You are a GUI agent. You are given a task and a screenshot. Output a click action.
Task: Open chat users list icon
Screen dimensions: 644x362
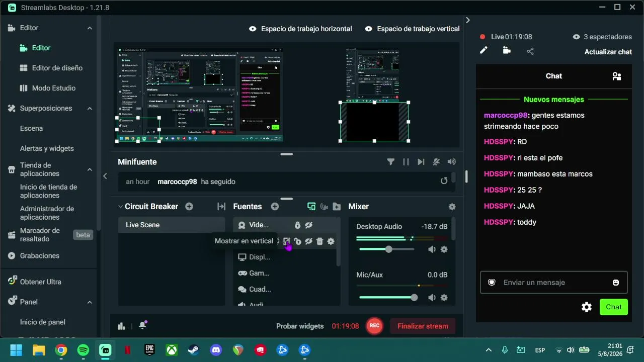[x=616, y=76]
